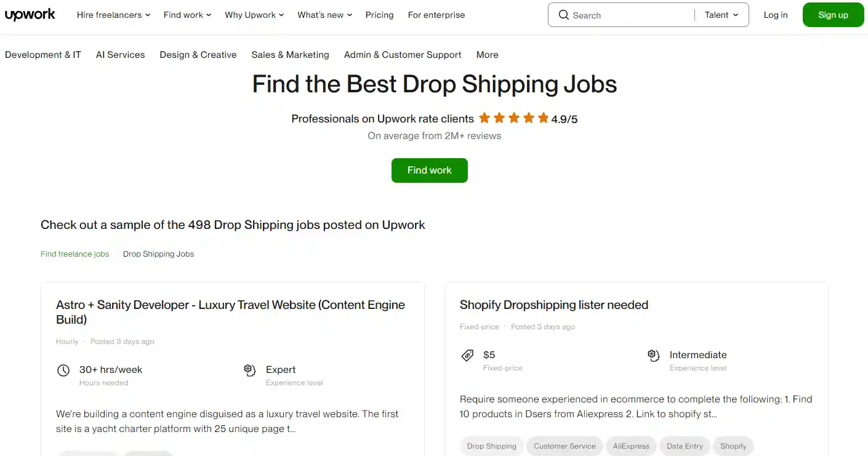Image resolution: width=868 pixels, height=456 pixels.
Task: Open the Shopify Dropshipping lister needed job
Action: [x=553, y=305]
